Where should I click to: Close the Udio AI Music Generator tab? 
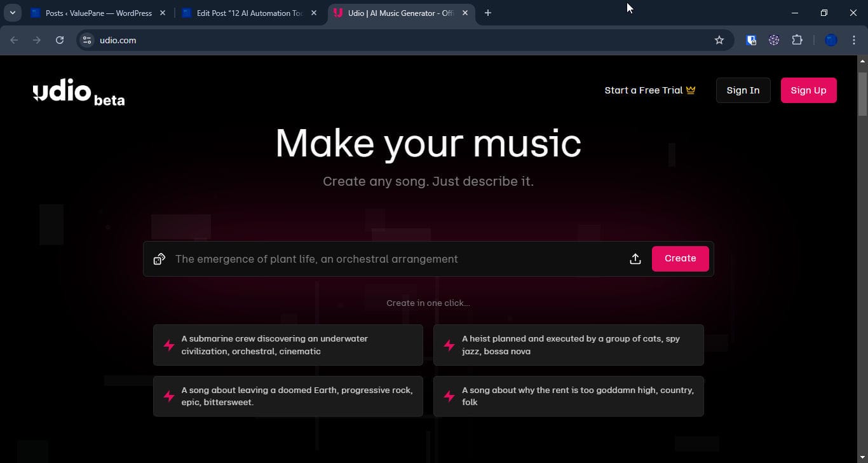tap(465, 13)
